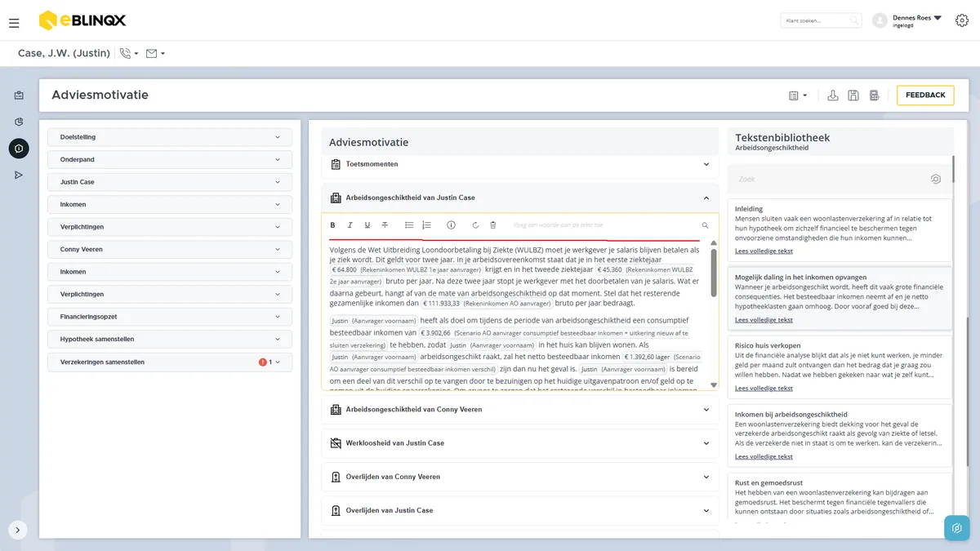This screenshot has height=551, width=980.
Task: Delete text using the trash icon
Action: pos(492,224)
